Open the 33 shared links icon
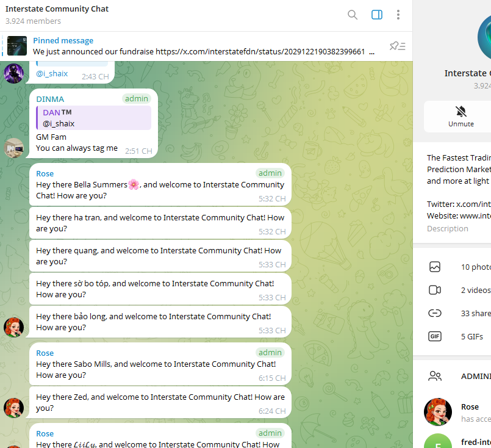Viewport: 491px width, 448px height. 435,313
